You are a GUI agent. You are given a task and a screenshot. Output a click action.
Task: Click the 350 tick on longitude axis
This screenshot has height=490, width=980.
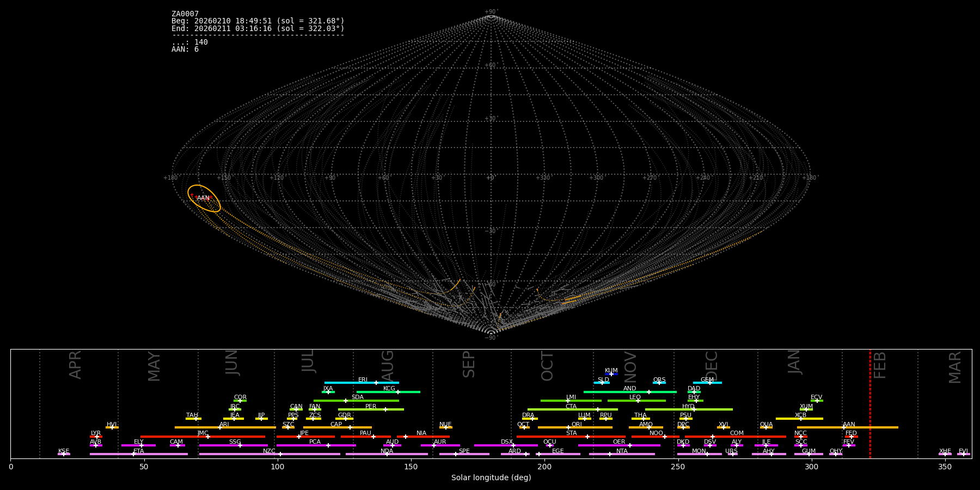click(x=945, y=467)
